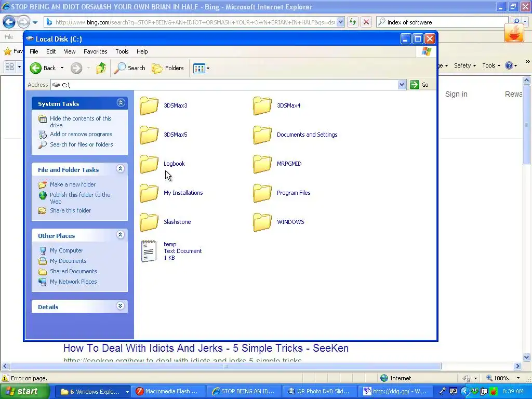Open the 3DSMax5 folder icon
532x399 pixels.
point(149,135)
